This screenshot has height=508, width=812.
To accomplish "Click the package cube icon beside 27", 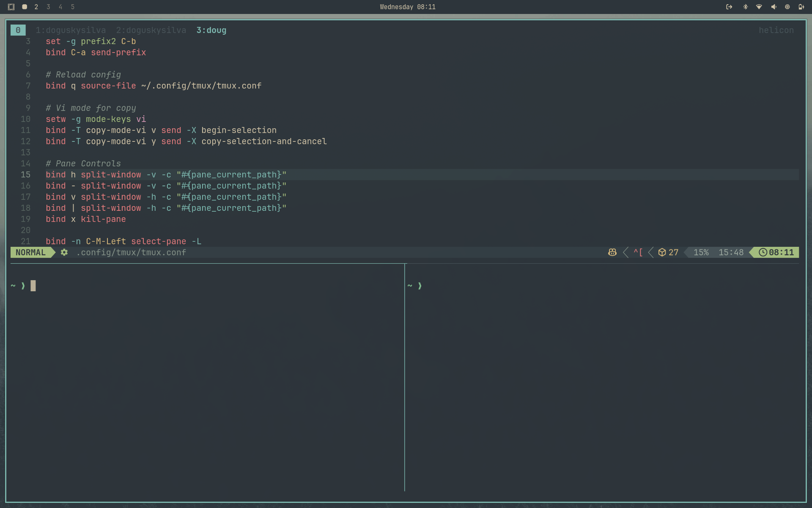I will [x=662, y=252].
